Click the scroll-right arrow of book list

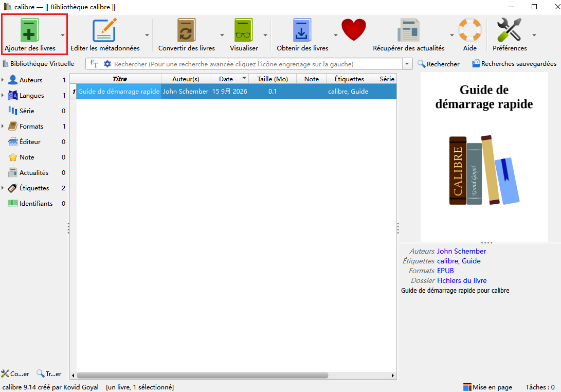(393, 375)
